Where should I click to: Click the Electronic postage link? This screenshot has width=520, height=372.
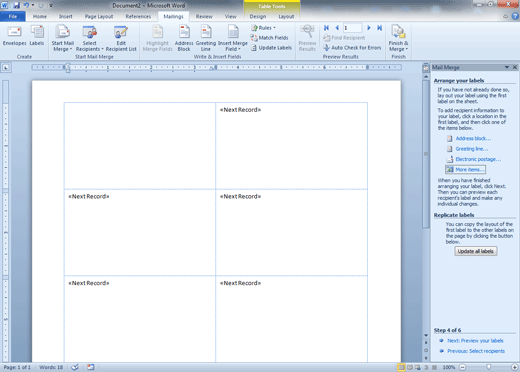click(478, 159)
